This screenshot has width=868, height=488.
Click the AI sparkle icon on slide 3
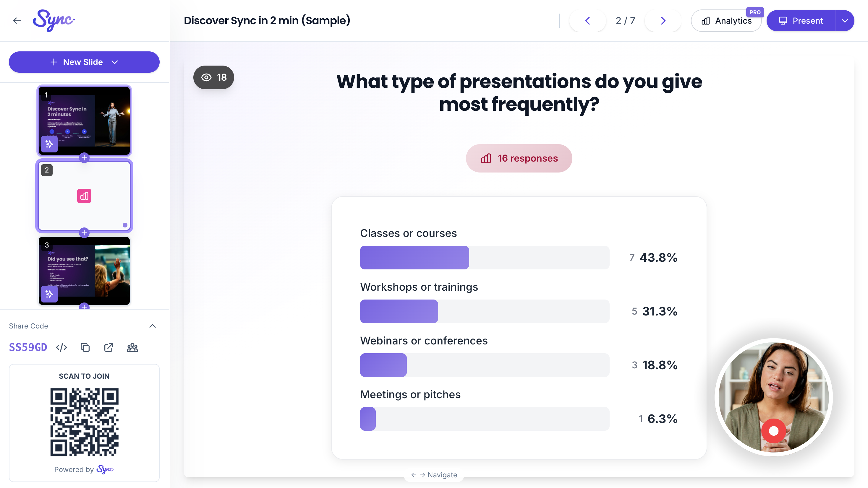[49, 294]
